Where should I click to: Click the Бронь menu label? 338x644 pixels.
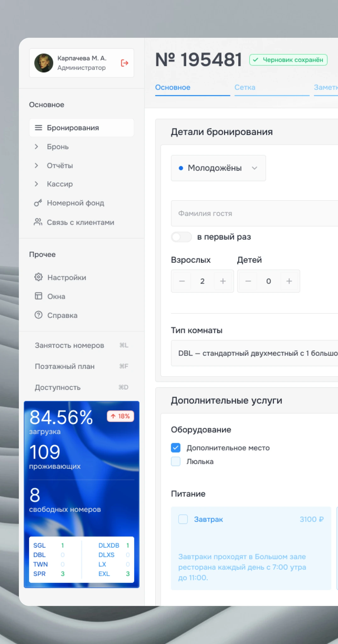coord(58,147)
